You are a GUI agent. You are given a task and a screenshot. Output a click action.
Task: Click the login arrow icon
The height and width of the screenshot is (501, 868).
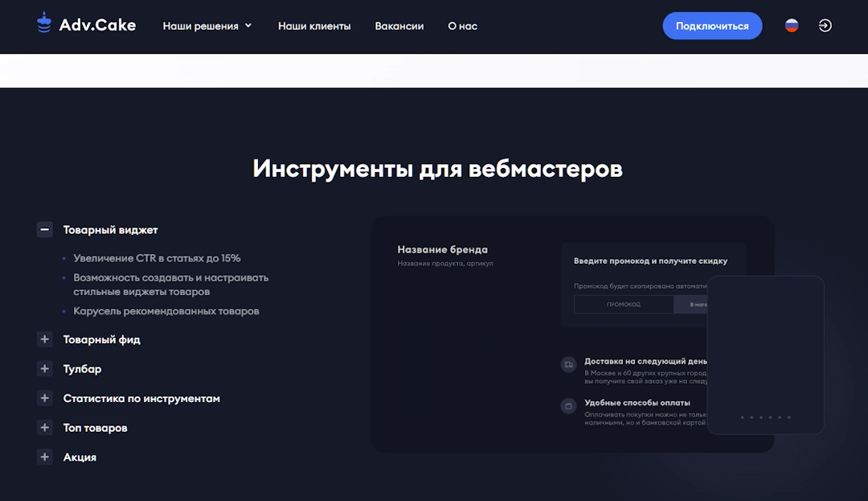(825, 26)
